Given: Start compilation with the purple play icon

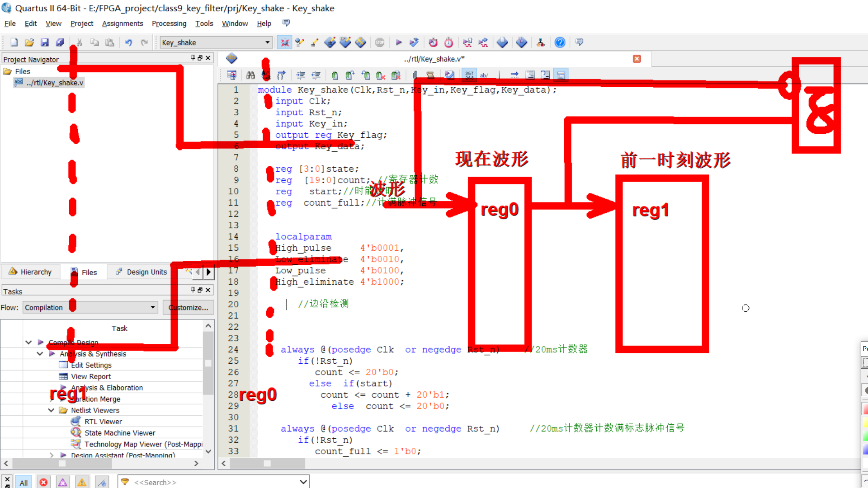Looking at the screenshot, I should point(399,42).
